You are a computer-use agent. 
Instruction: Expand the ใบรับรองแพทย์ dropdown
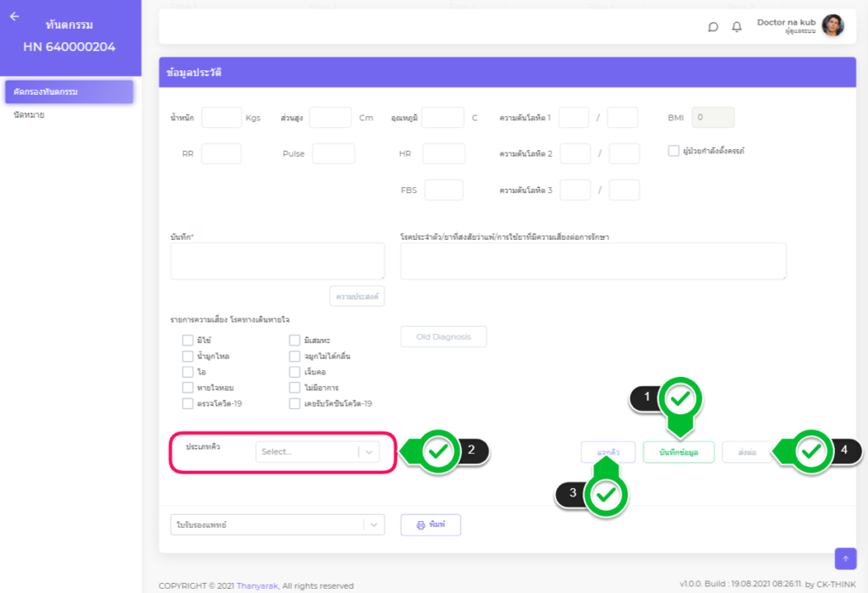(x=277, y=525)
